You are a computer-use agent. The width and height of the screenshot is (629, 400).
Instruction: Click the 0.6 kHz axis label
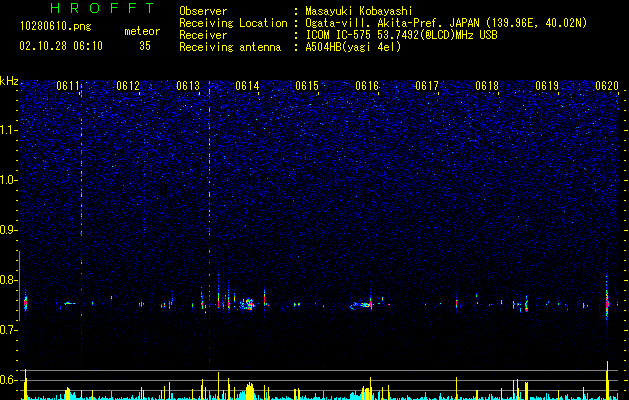(x=9, y=380)
